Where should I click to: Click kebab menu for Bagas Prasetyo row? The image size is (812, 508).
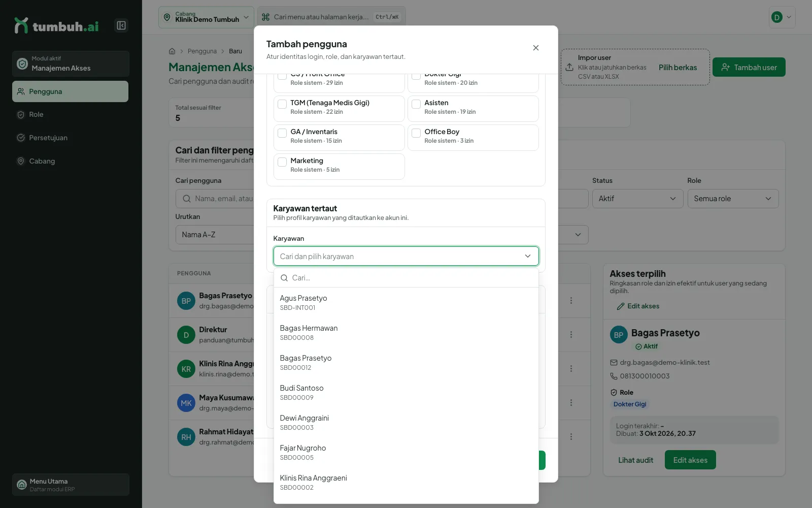click(x=571, y=301)
